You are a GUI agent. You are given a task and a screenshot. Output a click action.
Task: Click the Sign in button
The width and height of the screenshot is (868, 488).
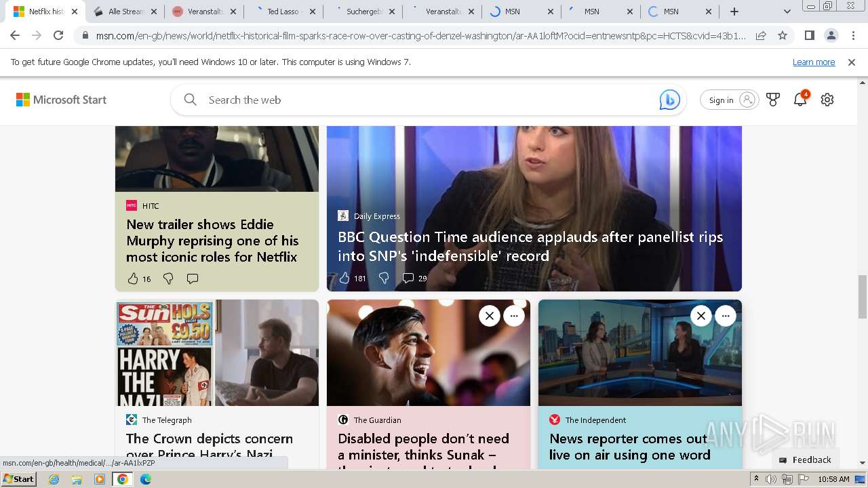pos(729,100)
